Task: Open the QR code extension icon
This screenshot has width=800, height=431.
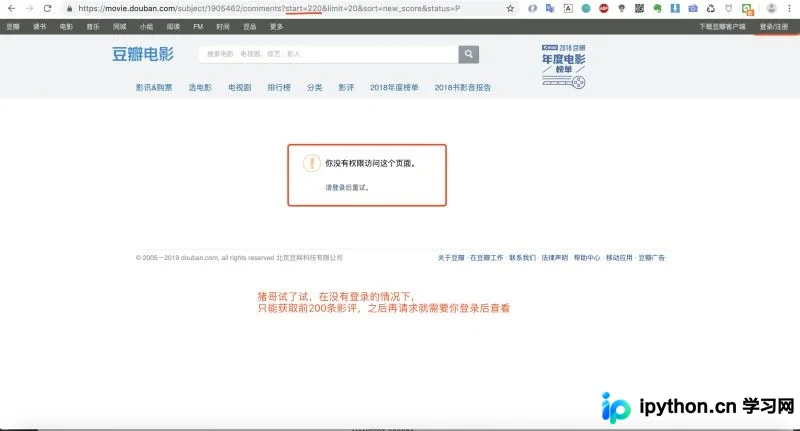Action: pyautogui.click(x=639, y=9)
